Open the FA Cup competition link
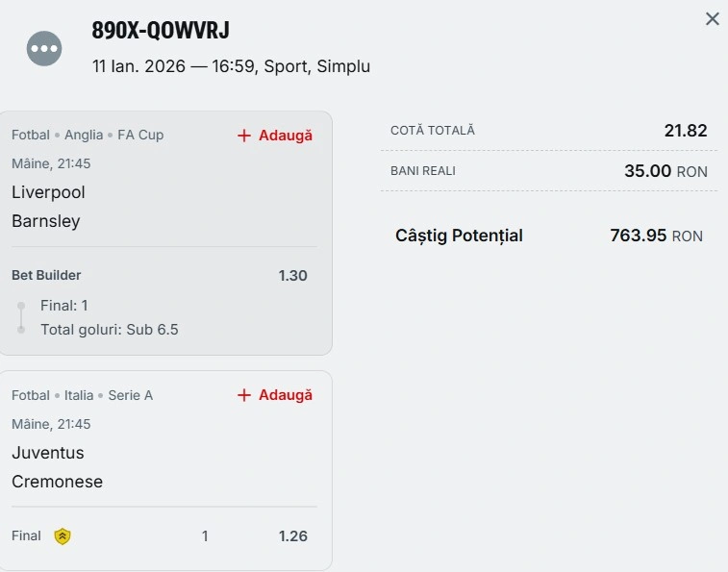 pyautogui.click(x=140, y=136)
